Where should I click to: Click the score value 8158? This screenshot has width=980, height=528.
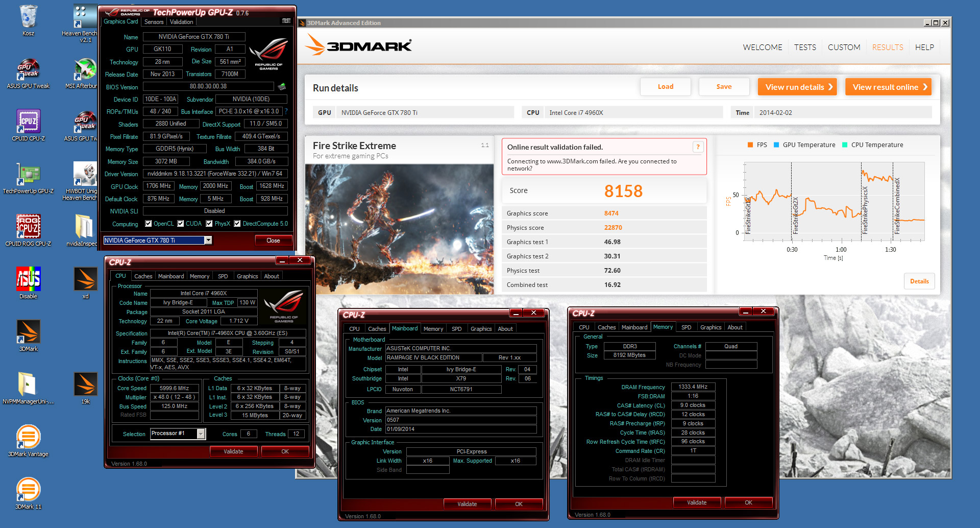[x=623, y=191]
